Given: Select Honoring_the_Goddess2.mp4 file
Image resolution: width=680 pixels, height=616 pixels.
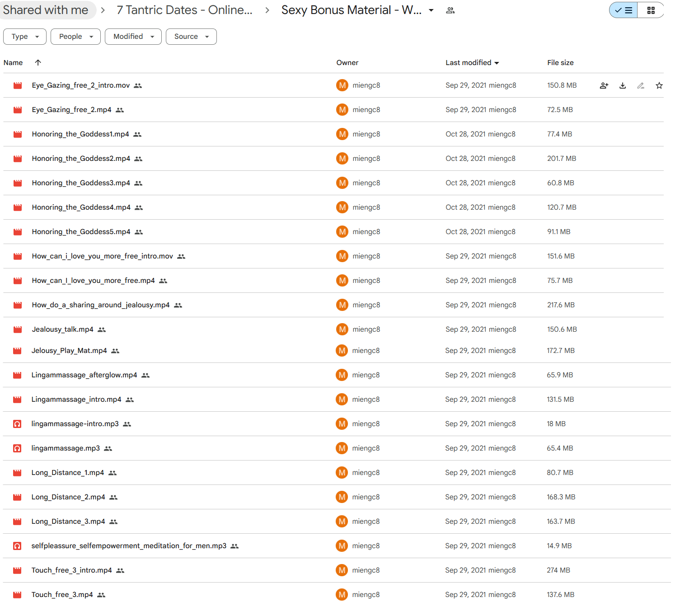Looking at the screenshot, I should tap(333, 159).
